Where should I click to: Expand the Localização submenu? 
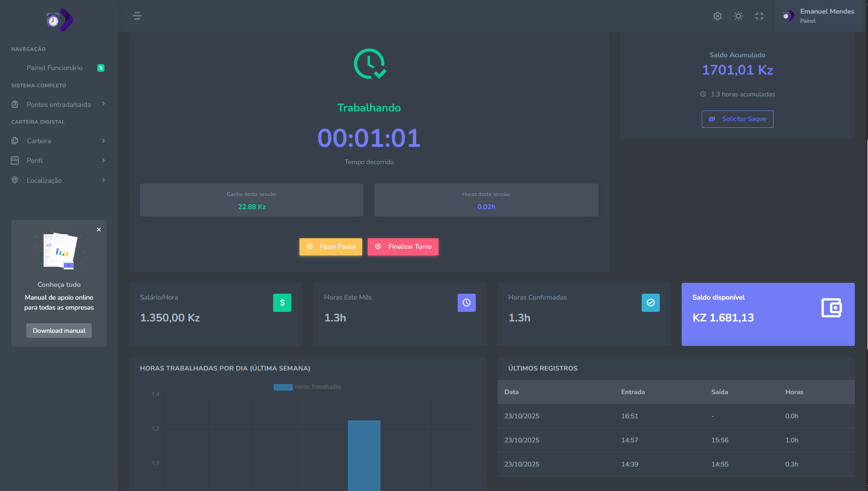[59, 180]
